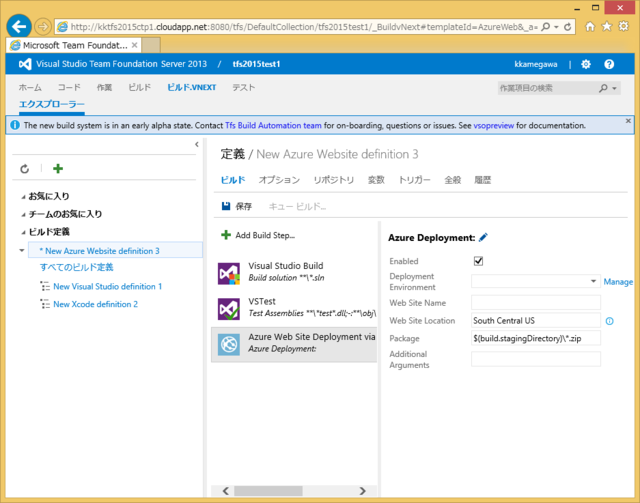Click the browser forward arrow button
The height and width of the screenshot is (503, 640).
click(42, 27)
